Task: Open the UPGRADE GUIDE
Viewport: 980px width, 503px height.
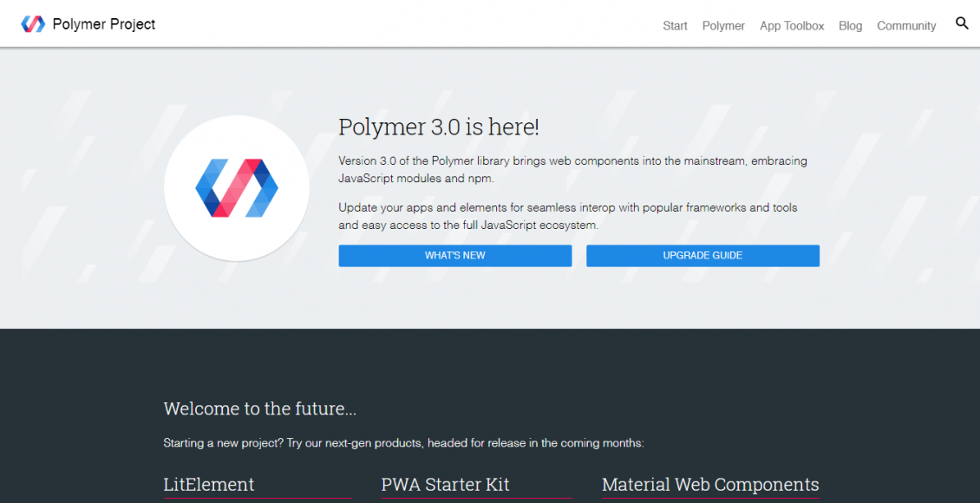Action: pos(702,255)
